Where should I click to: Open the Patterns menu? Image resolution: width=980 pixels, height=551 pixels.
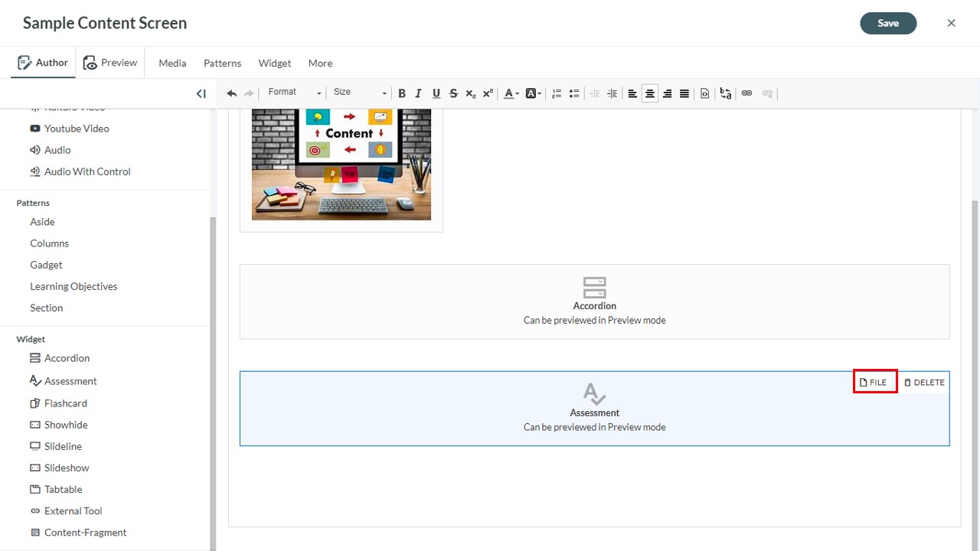point(222,63)
